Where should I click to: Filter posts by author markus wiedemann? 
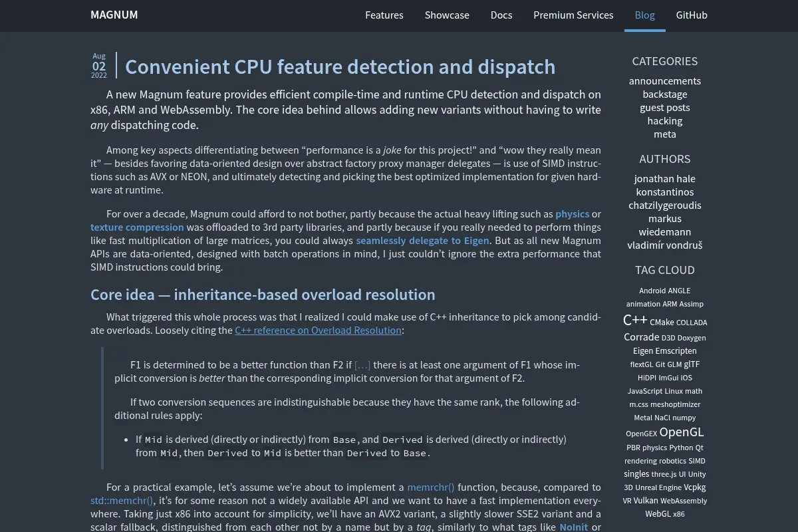665,225
